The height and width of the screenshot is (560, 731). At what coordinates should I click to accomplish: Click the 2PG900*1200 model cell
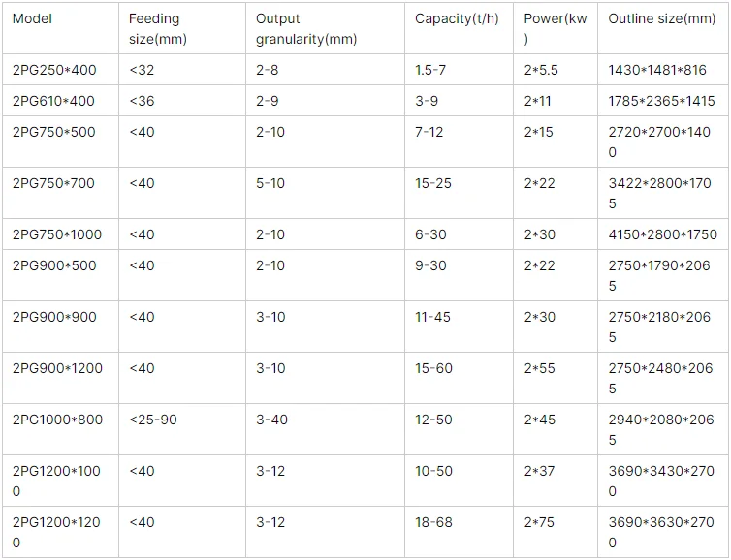[56, 368]
